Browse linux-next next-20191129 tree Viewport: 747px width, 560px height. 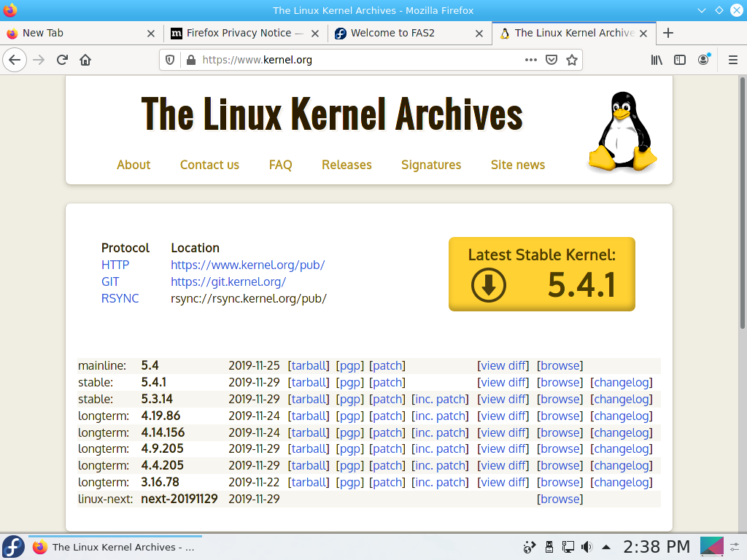pyautogui.click(x=560, y=499)
